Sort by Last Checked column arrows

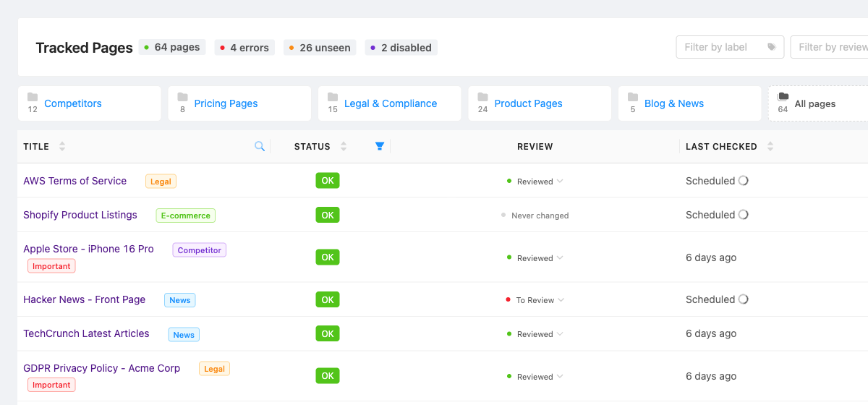(x=770, y=146)
